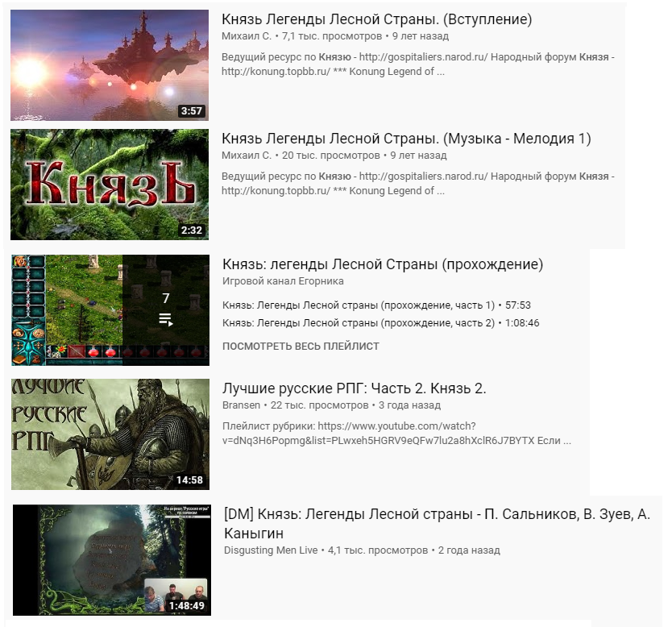Screen dimensions: 672x627
Task: Click the bearded warrior thumbnail with 14:58 duration
Action: [x=110, y=434]
